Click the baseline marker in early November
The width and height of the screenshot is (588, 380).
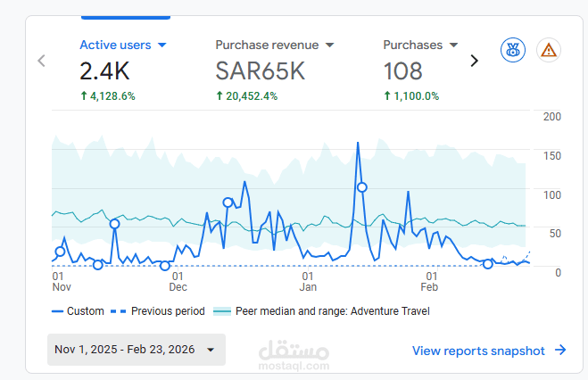tap(98, 265)
